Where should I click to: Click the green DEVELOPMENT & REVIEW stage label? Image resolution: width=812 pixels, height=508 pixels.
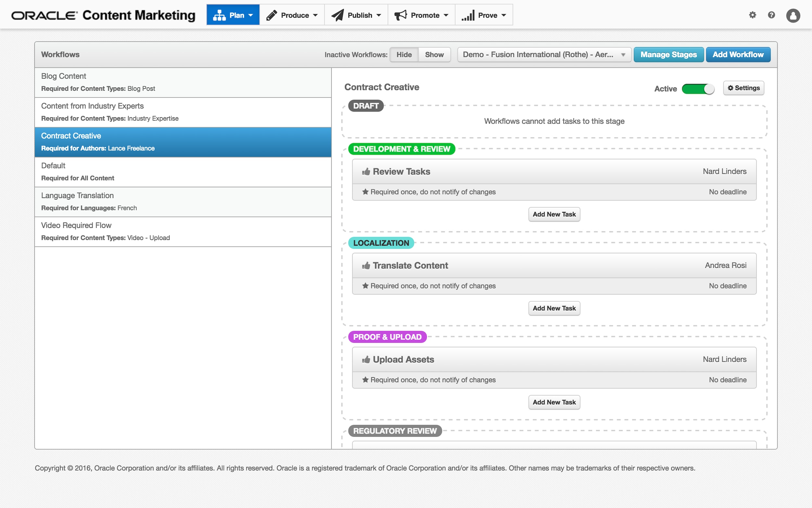tap(401, 149)
